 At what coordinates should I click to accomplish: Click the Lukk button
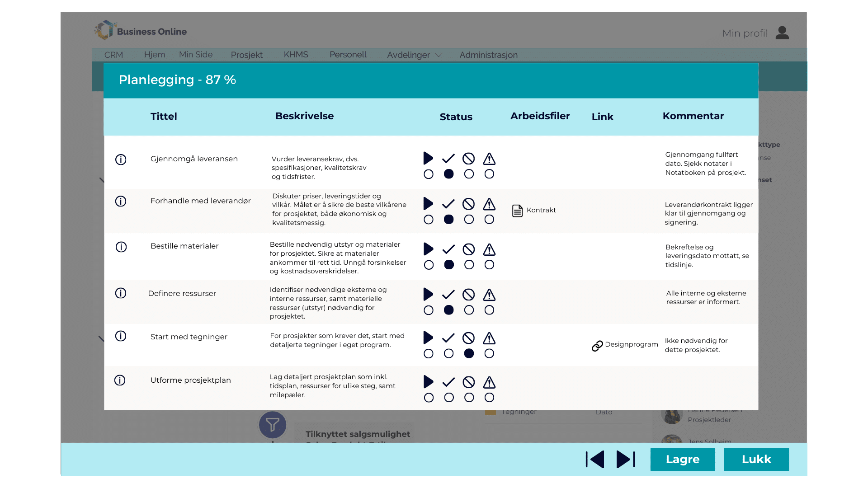(x=756, y=460)
